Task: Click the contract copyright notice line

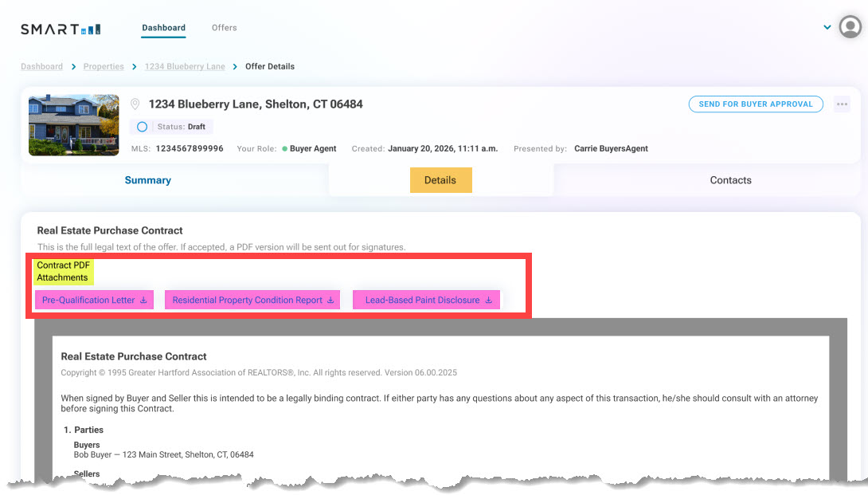Action: point(259,373)
